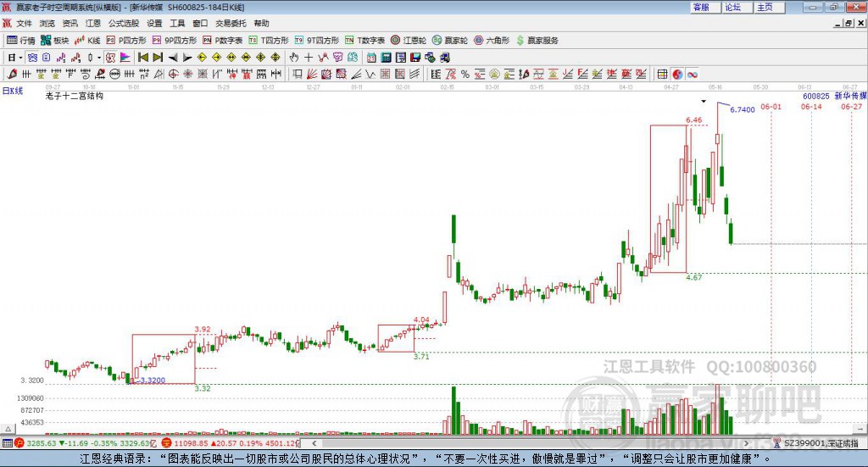Toggle the pressed icon beside flag

point(111,58)
